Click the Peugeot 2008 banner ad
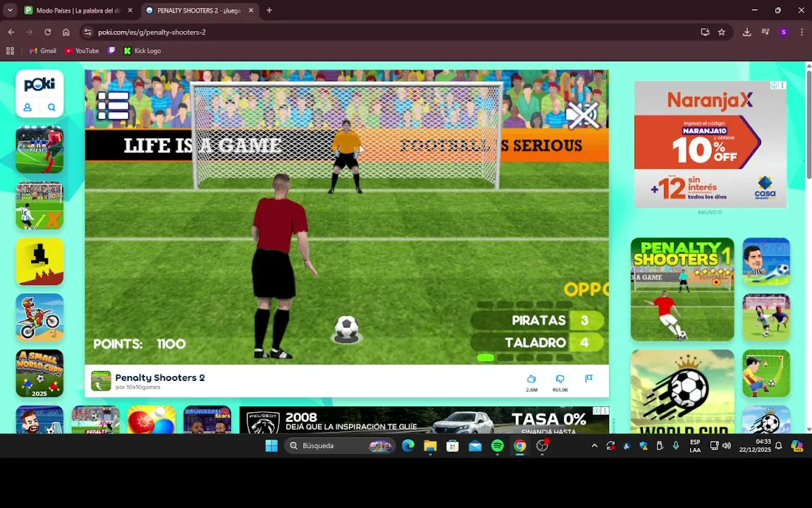The width and height of the screenshot is (812, 508). (x=419, y=421)
